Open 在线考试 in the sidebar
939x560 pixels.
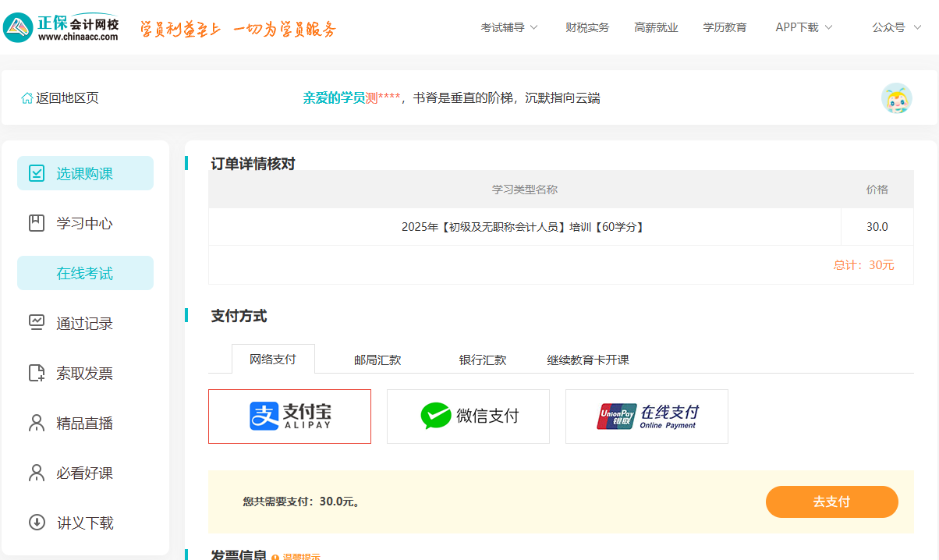[85, 273]
